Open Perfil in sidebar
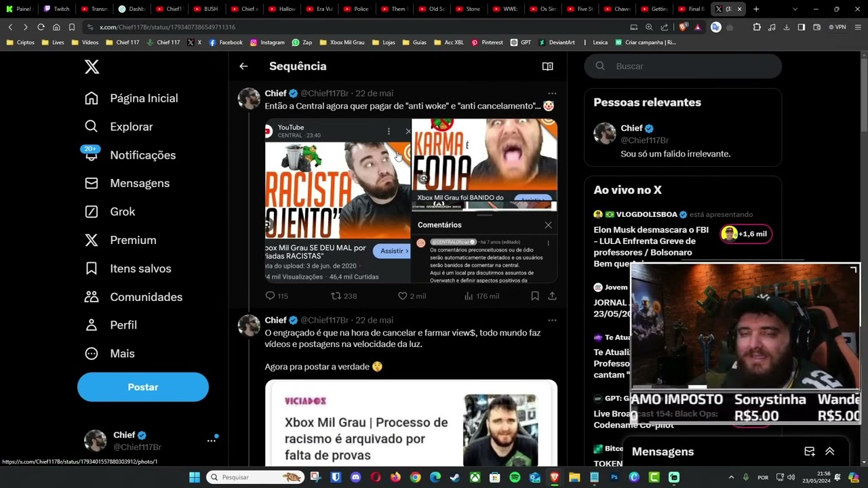Screen dimensions: 868x488 tap(111, 325)
